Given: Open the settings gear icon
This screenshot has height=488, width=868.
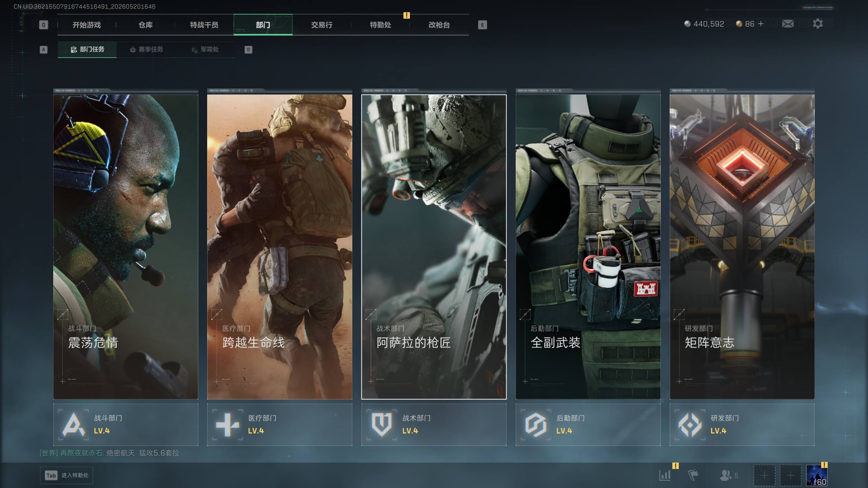Looking at the screenshot, I should 817,24.
